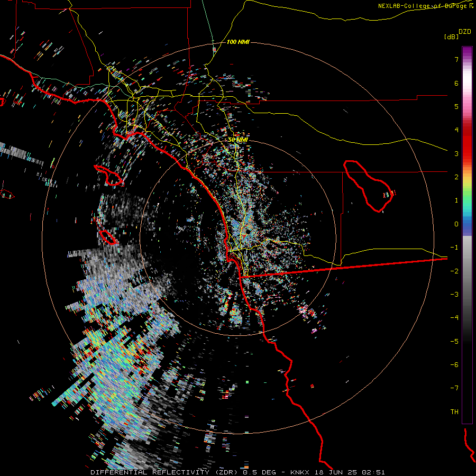Click the radar site dot at rings' center
This screenshot has width=476, height=476.
pos(248,232)
